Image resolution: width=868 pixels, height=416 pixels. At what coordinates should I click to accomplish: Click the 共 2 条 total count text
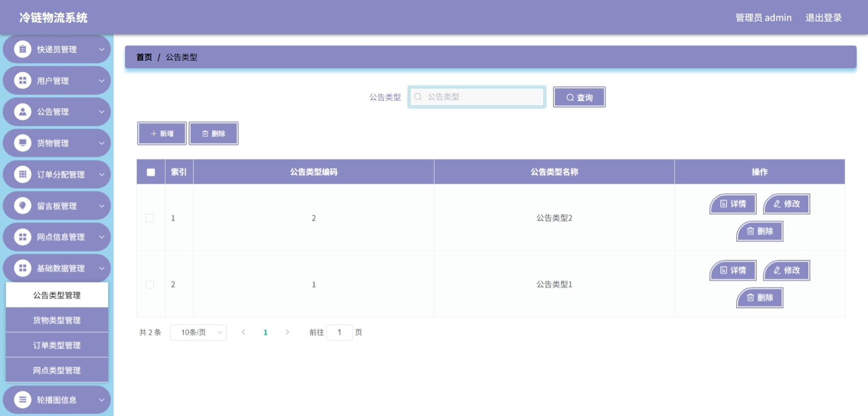point(150,332)
